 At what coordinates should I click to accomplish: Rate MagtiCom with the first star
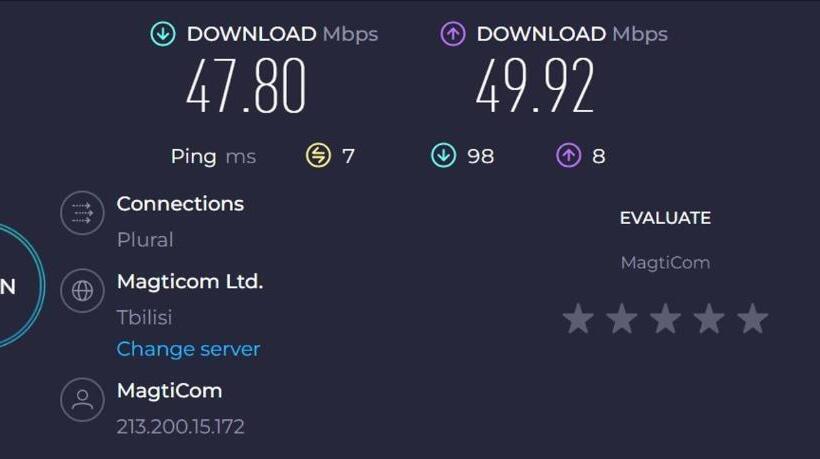pyautogui.click(x=578, y=318)
